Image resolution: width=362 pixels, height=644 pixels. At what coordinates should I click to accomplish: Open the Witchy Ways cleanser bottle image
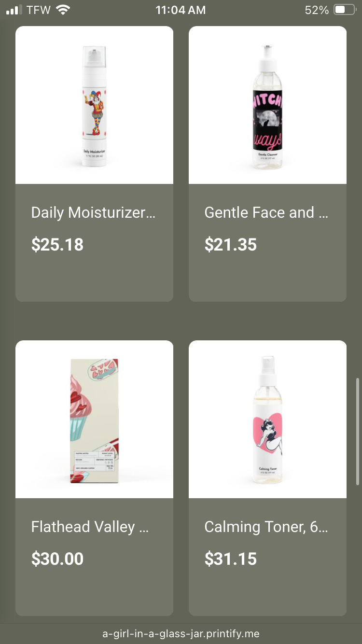tap(267, 105)
